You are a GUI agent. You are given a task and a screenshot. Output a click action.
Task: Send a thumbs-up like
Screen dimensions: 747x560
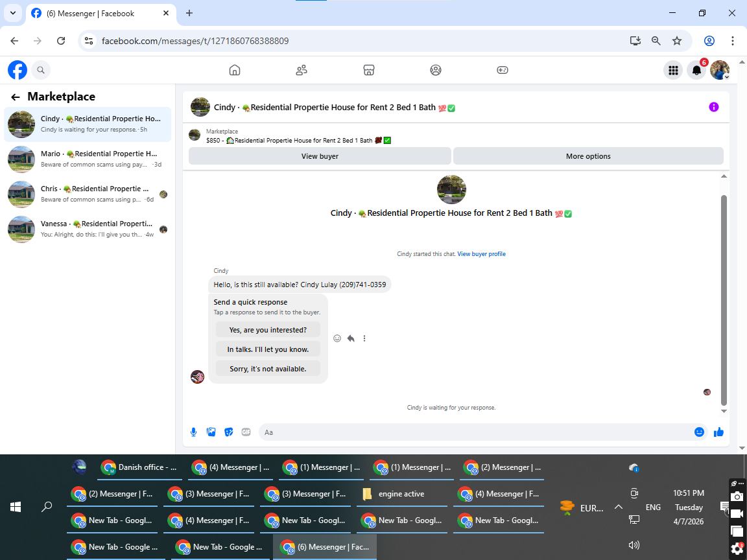(719, 432)
